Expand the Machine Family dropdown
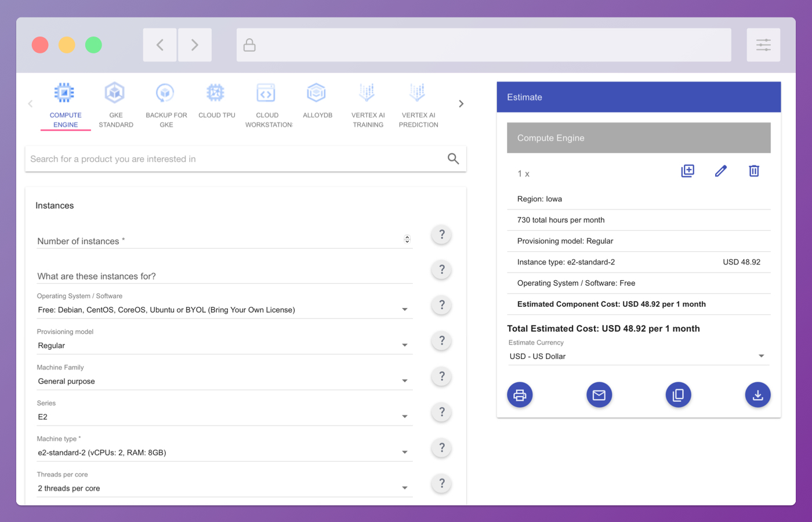This screenshot has height=522, width=812. pyautogui.click(x=224, y=381)
